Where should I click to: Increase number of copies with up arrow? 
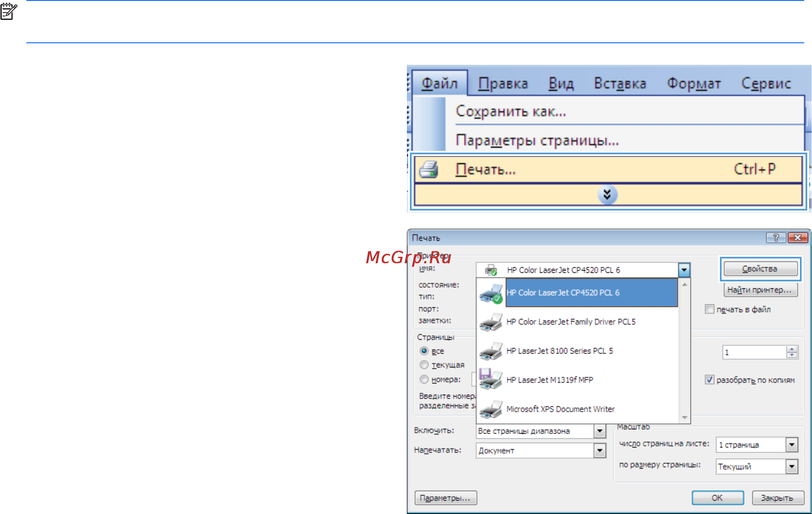point(792,349)
